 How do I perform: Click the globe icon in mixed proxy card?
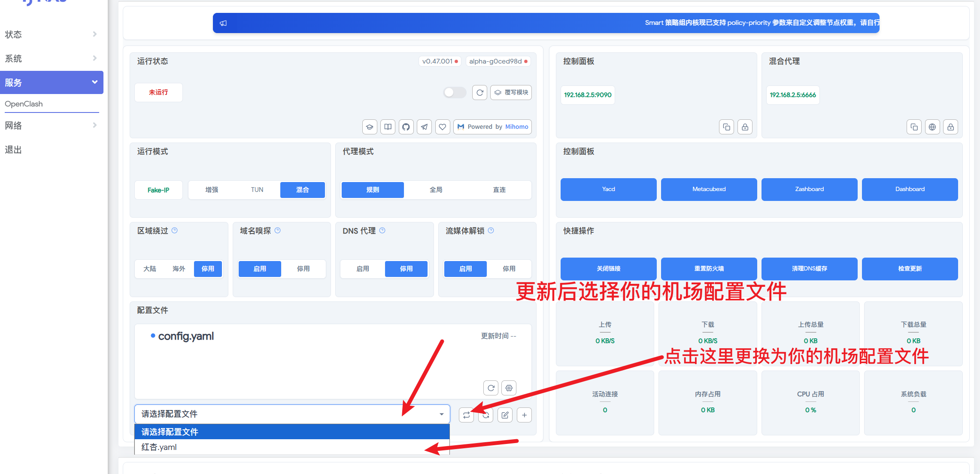(x=932, y=127)
